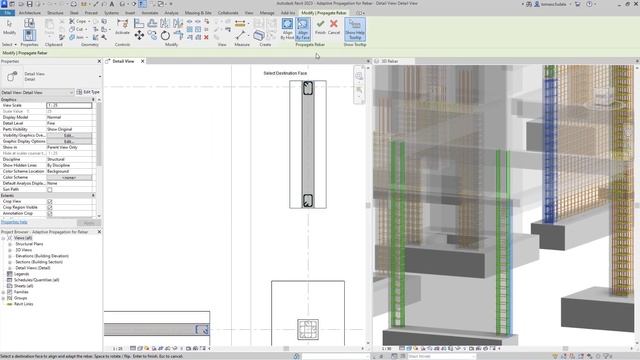
Task: Click the Color Scheme none button
Action: coord(69,178)
